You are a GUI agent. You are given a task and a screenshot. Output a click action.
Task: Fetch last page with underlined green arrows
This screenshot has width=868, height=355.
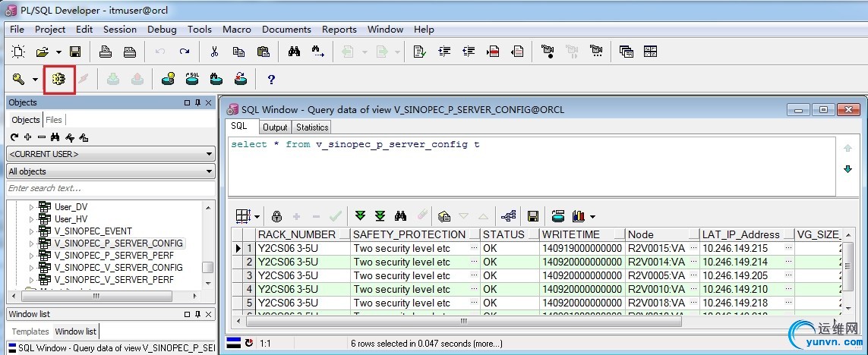(x=380, y=216)
